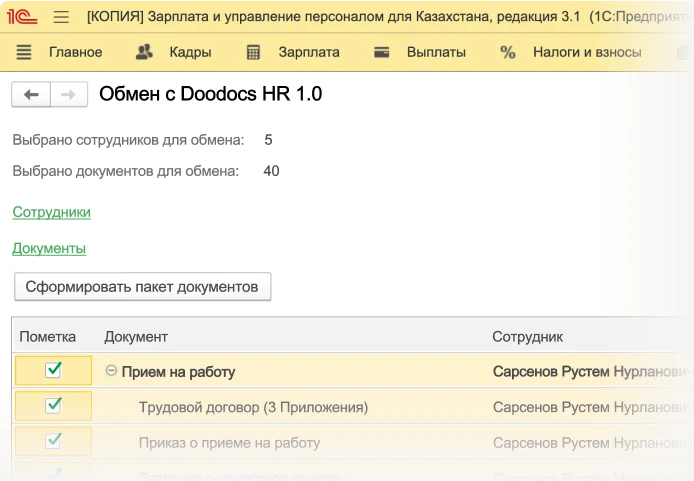The width and height of the screenshot is (694, 481).
Task: Click the Выбрано сотрудников для обмена label
Action: (x=128, y=140)
